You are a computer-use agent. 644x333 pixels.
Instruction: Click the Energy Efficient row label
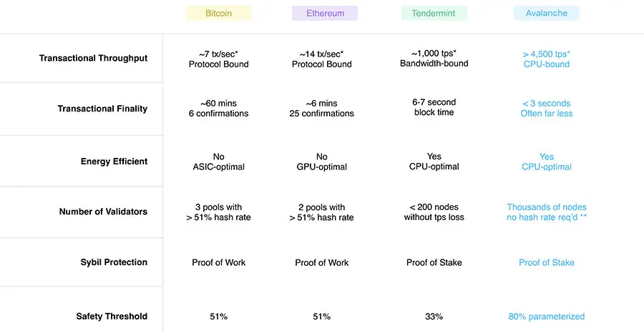114,161
